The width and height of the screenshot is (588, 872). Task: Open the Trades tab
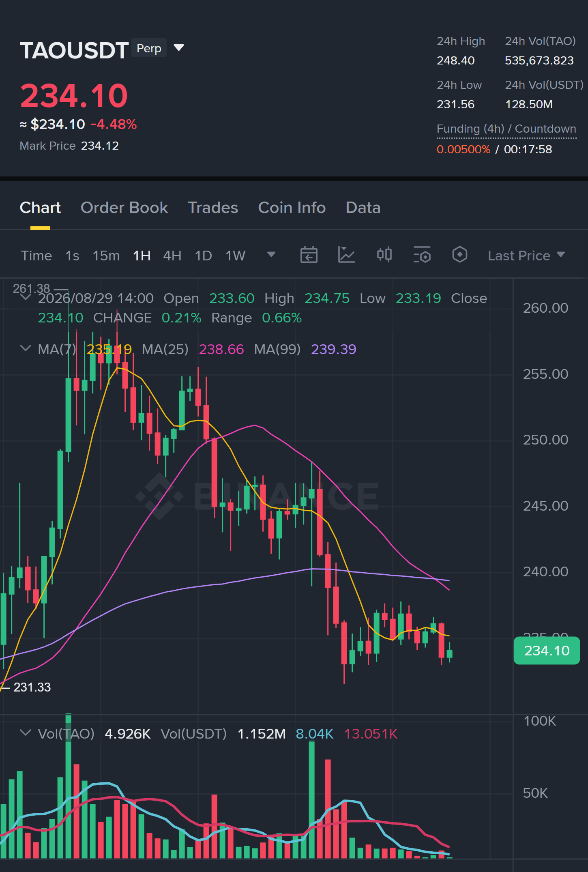213,208
